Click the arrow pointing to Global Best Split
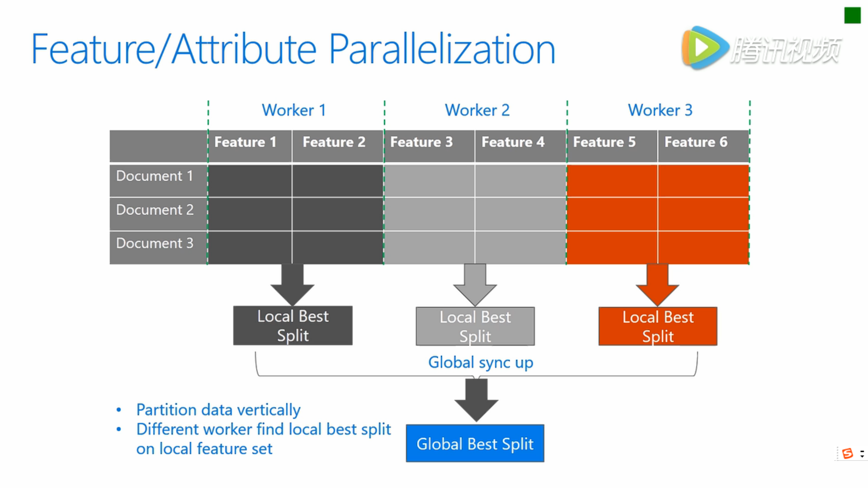868x488 pixels. tap(476, 400)
